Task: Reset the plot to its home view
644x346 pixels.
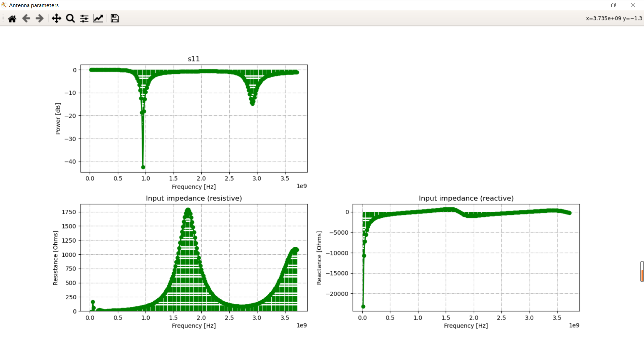Action: (x=12, y=18)
